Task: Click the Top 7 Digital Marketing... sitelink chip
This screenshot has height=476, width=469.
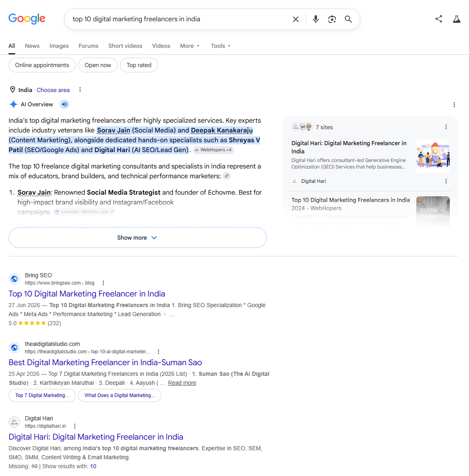Action: [x=42, y=395]
